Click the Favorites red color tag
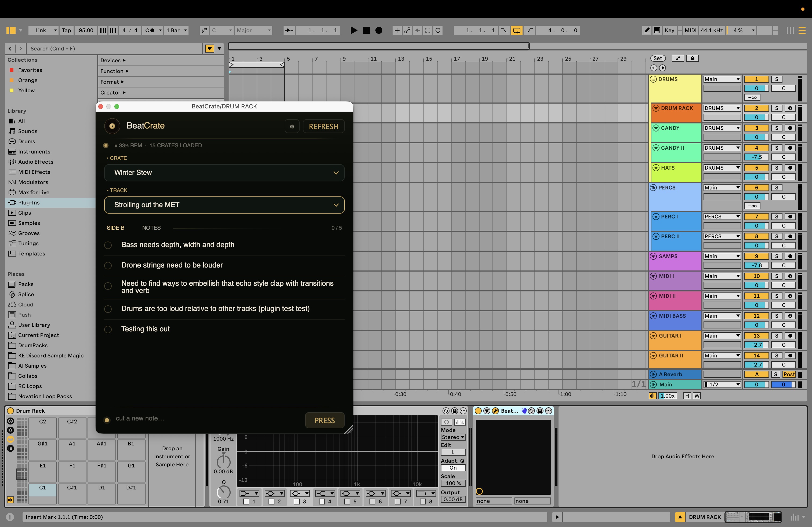 tap(11, 70)
